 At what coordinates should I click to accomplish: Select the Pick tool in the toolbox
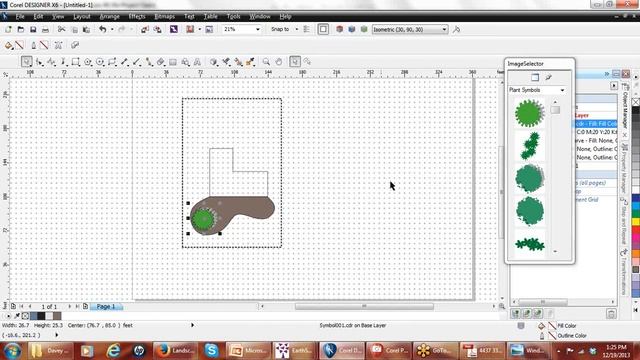click(27, 62)
